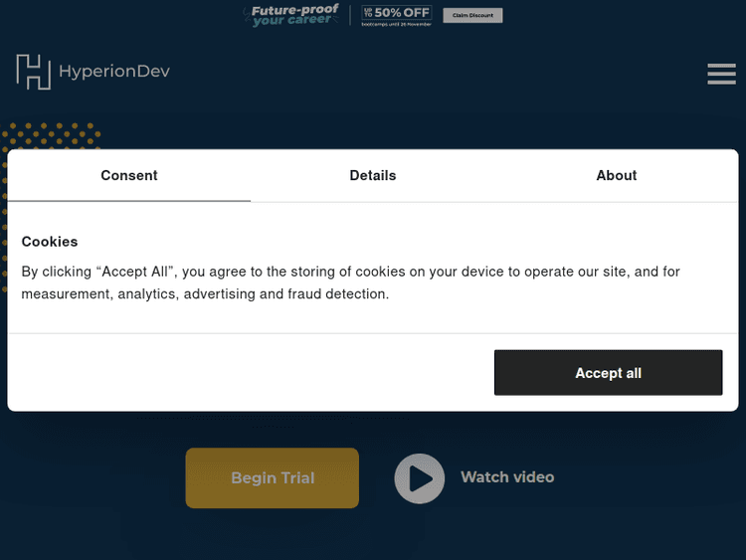Click the Cookies heading
Image resolution: width=746 pixels, height=560 pixels.
coord(50,242)
